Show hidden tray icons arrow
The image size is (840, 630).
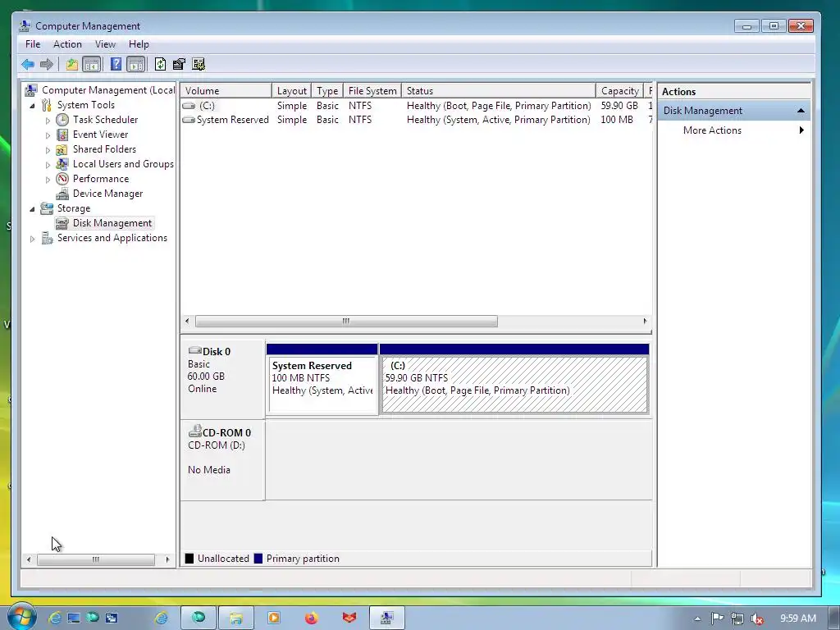[x=697, y=619]
